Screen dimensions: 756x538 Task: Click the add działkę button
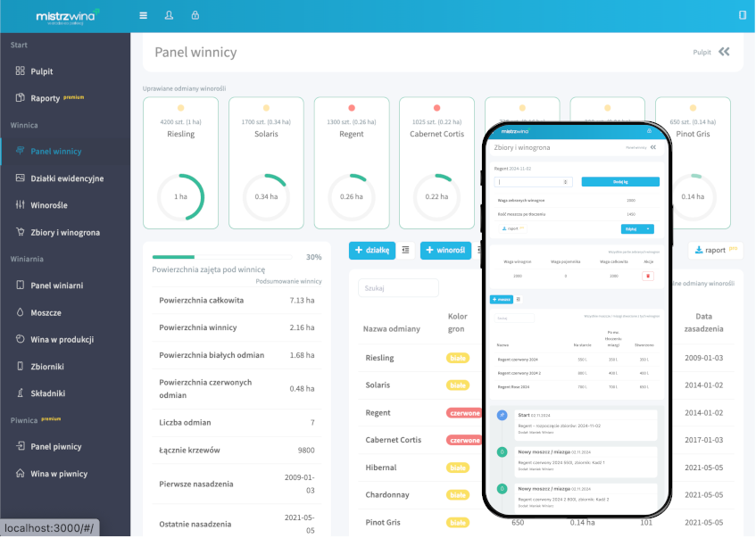click(371, 251)
